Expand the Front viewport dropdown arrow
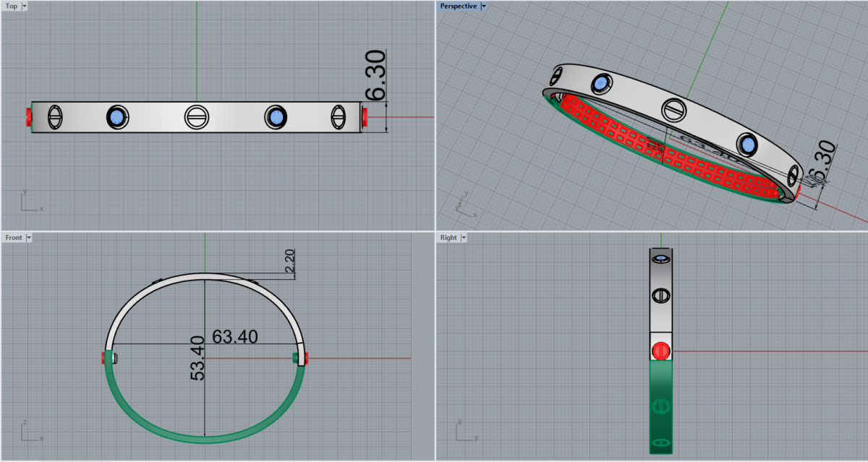Screen dimensions: 868x462 point(28,237)
